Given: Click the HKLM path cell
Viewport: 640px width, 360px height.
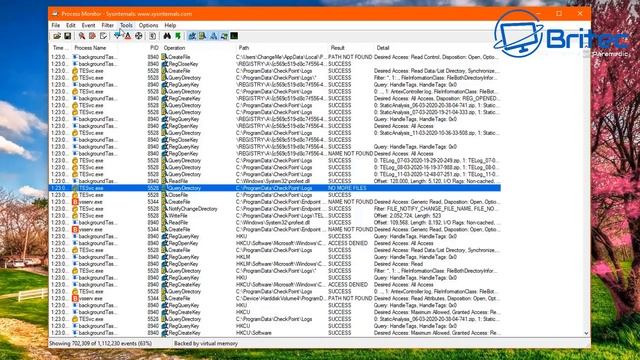Looking at the screenshot, I should click(x=244, y=257).
